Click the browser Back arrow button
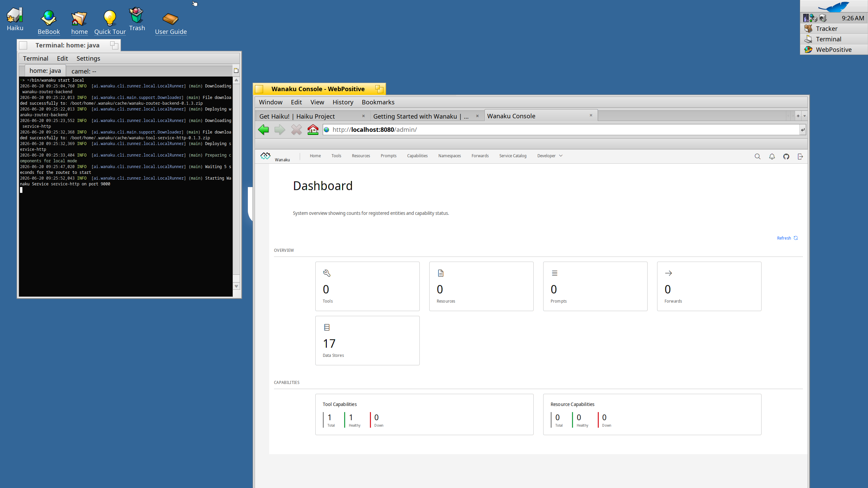Viewport: 868px width, 488px height. point(263,129)
